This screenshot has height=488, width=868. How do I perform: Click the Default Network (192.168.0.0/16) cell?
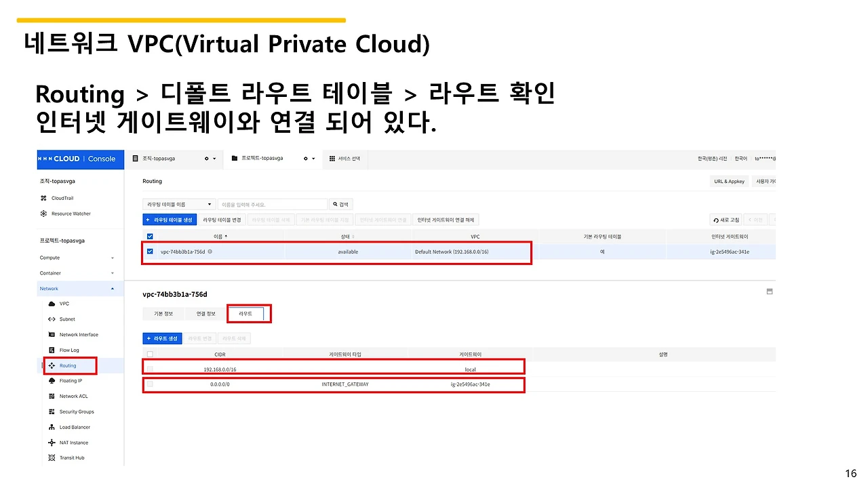coord(452,251)
